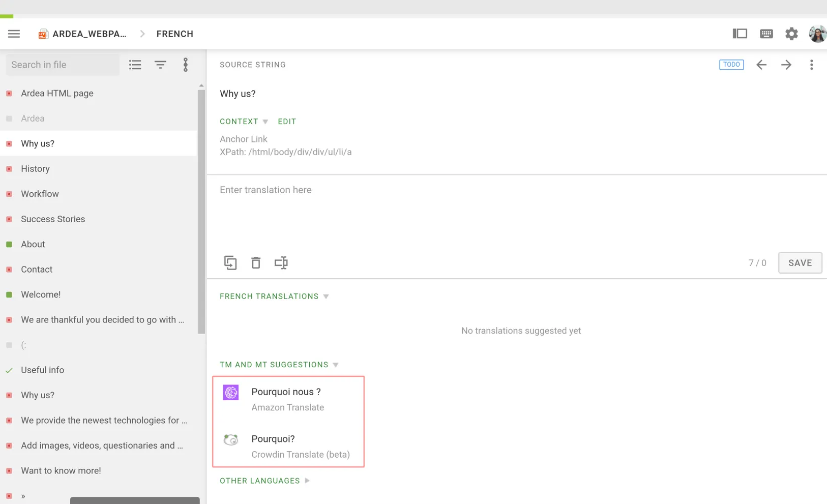
Task: Clear translation with trash icon
Action: (256, 262)
